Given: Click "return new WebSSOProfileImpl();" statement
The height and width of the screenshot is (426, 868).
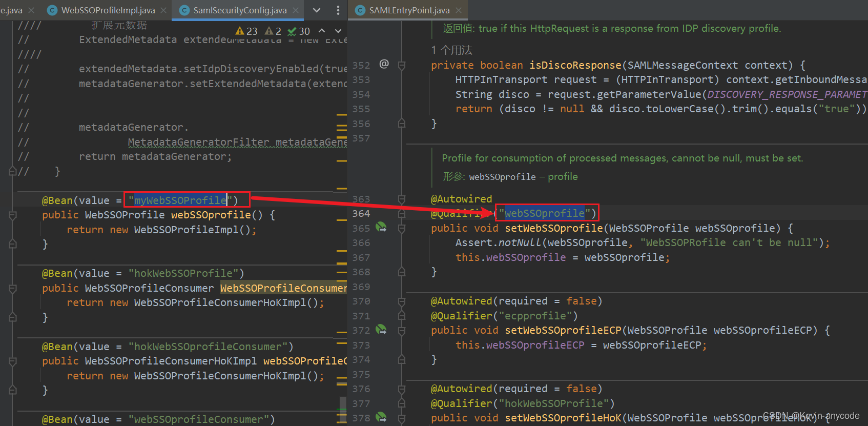Looking at the screenshot, I should [x=161, y=230].
